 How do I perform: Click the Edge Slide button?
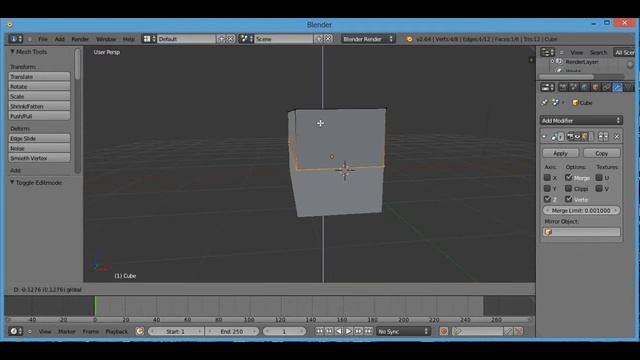coord(39,138)
